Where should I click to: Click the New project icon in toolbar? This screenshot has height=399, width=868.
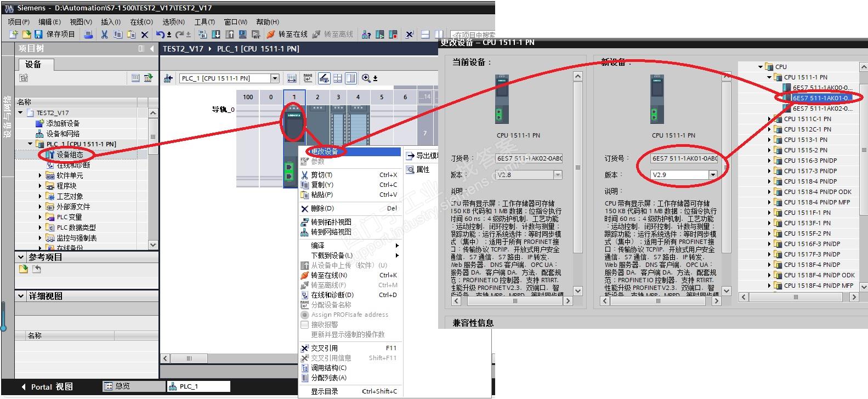pyautogui.click(x=14, y=35)
